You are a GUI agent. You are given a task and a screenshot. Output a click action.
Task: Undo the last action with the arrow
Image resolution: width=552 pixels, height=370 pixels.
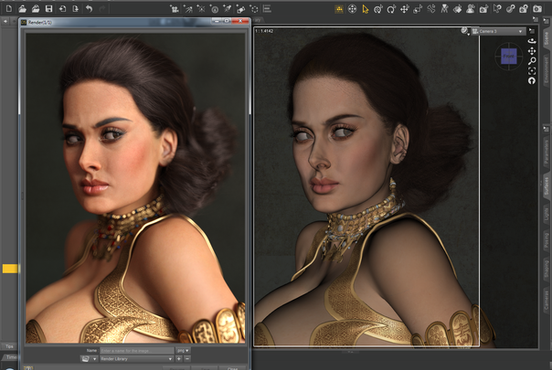[x=89, y=9]
